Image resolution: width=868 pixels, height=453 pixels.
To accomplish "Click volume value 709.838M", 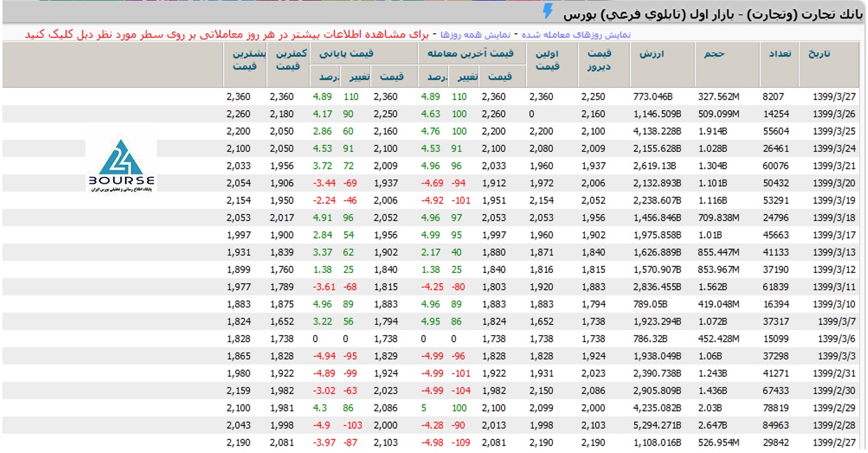I will [x=719, y=218].
